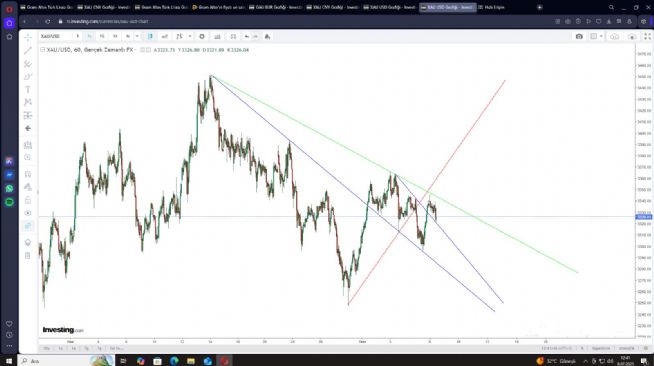654x366 pixels.
Task: Select the zoom-in magnifier tool
Action: [28, 157]
